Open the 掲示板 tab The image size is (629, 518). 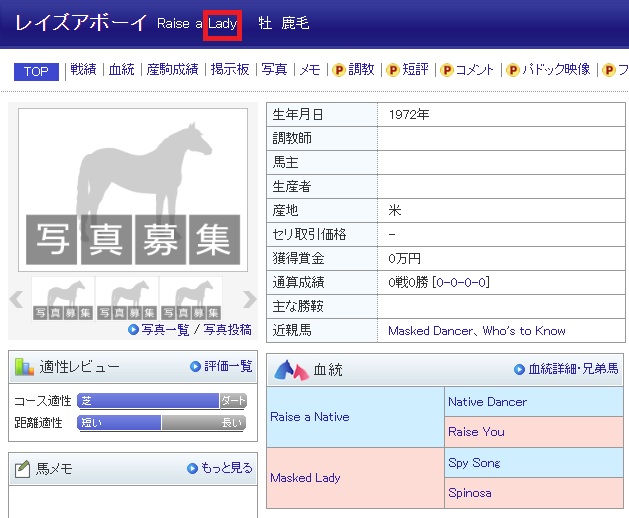(230, 69)
